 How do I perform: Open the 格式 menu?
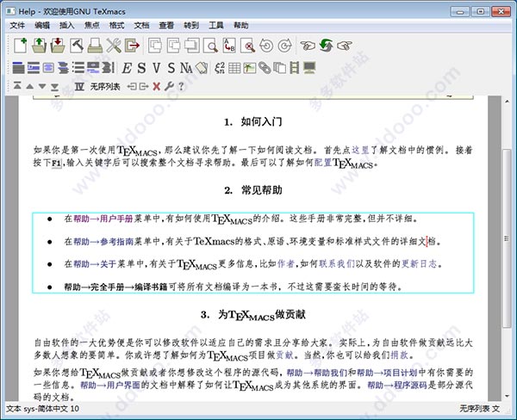click(x=116, y=25)
